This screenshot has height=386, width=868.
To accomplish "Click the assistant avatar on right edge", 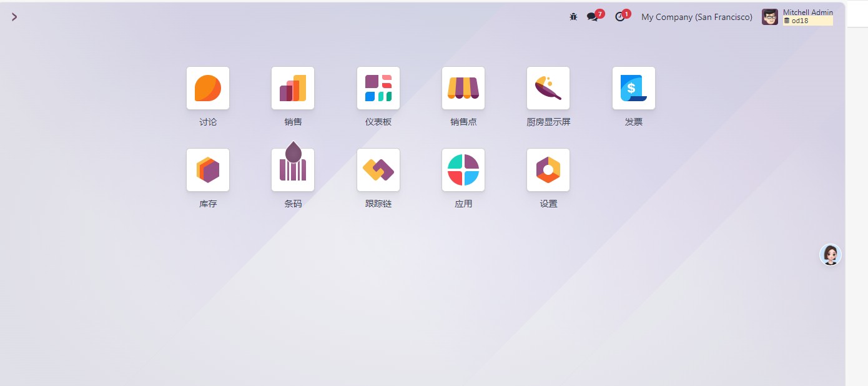I will [x=831, y=254].
